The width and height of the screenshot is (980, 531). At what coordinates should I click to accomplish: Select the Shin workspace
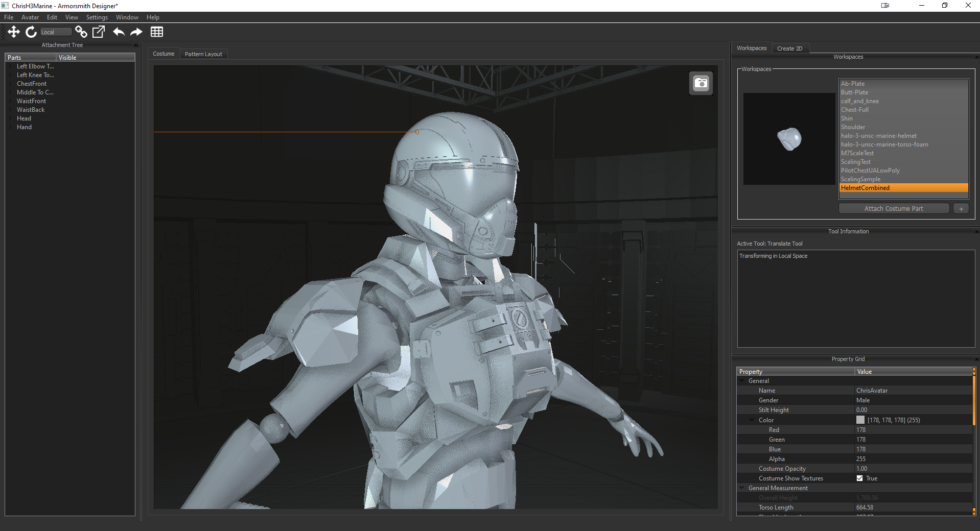pyautogui.click(x=903, y=118)
